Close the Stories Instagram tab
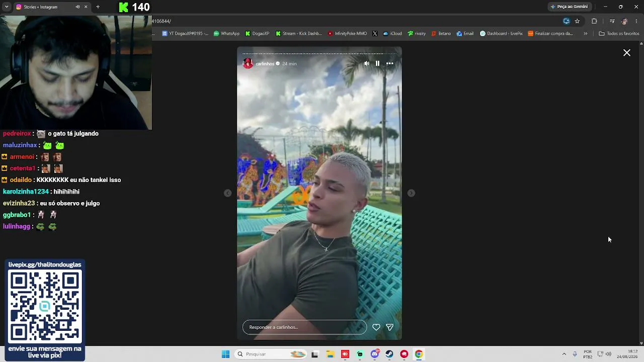644x362 pixels. (x=86, y=7)
